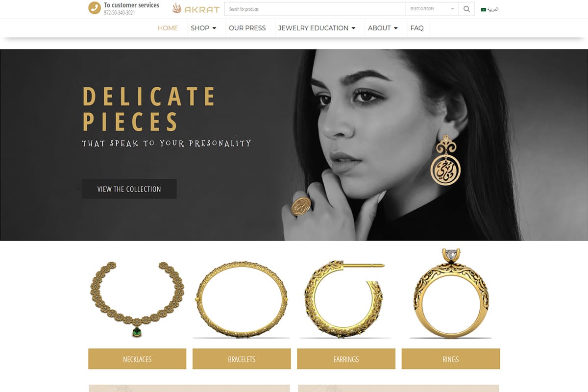Open the Select Category dropdown
This screenshot has height=392, width=588.
coord(432,9)
